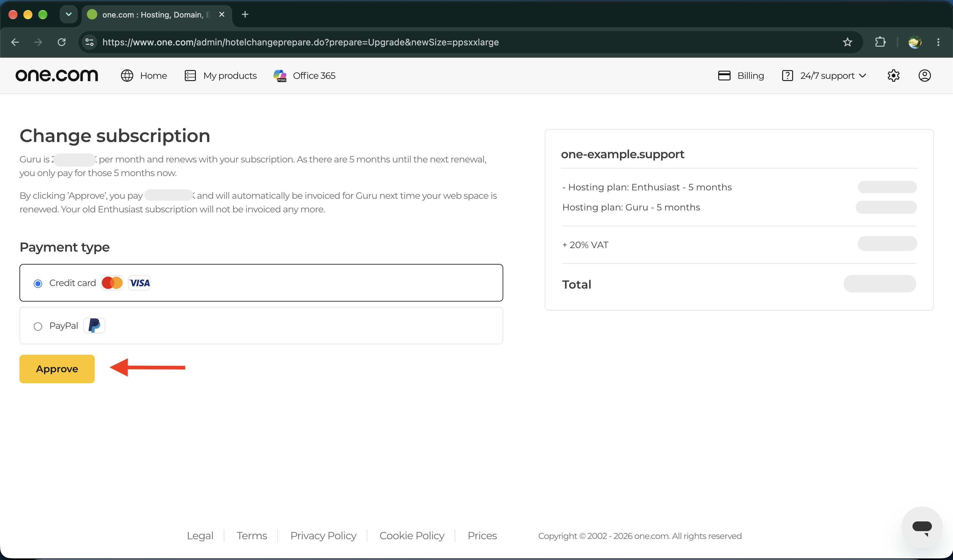This screenshot has width=953, height=560.
Task: Open the chat support bubble
Action: click(922, 527)
